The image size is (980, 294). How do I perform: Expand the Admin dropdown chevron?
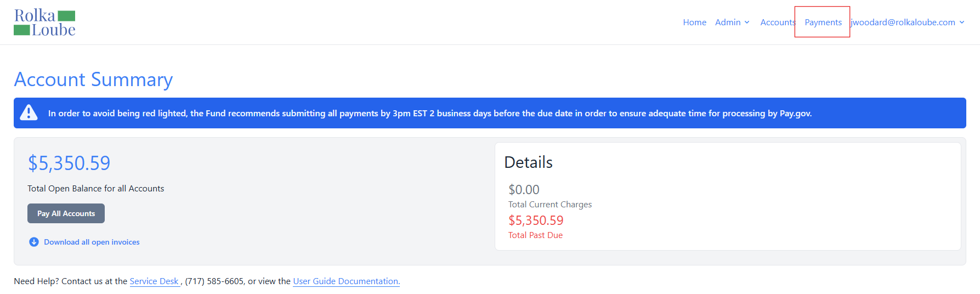747,22
